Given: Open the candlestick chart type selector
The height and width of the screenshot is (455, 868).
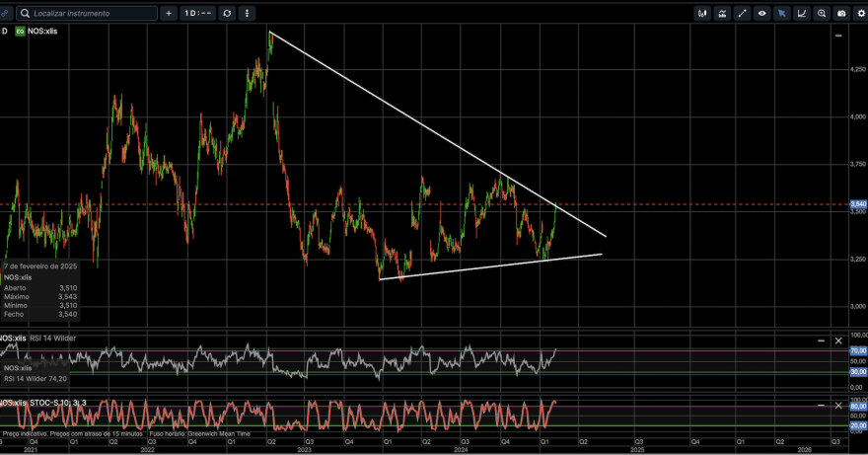Looking at the screenshot, I should coord(702,13).
